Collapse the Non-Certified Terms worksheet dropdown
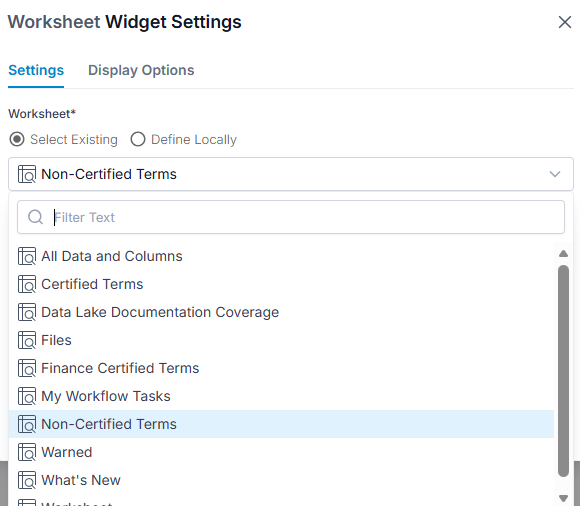This screenshot has height=506, width=580. pos(291,174)
